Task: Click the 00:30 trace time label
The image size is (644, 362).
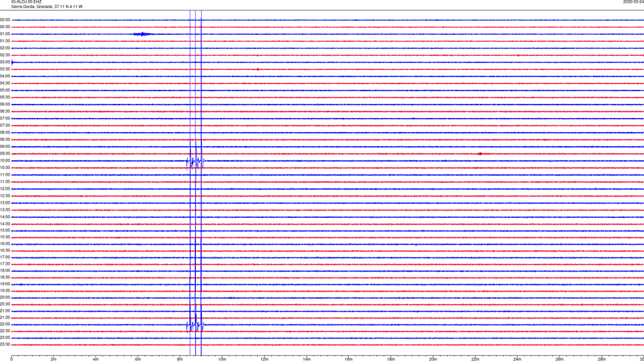Action: pos(5,27)
